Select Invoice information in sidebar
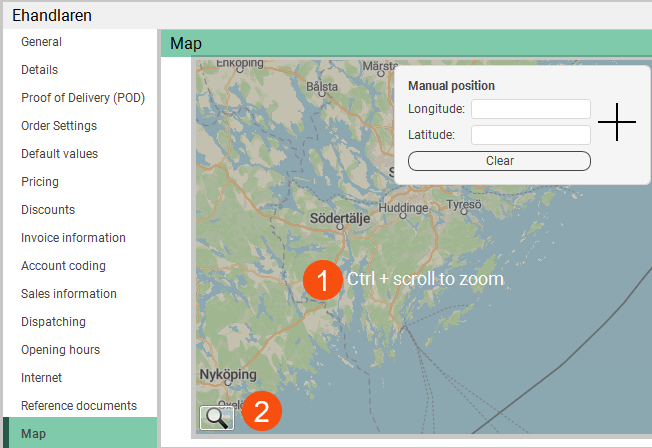Image resolution: width=652 pixels, height=448 pixels. pos(73,238)
